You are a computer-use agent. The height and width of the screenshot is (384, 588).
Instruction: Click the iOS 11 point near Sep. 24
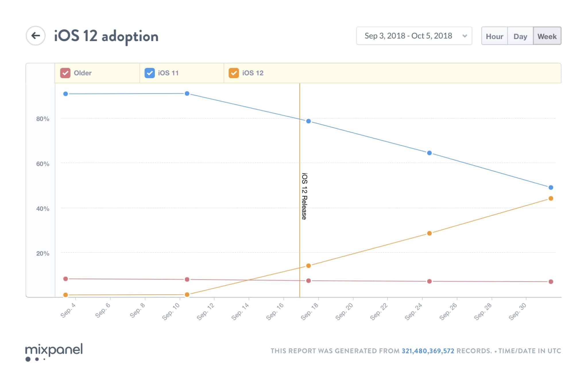(430, 153)
